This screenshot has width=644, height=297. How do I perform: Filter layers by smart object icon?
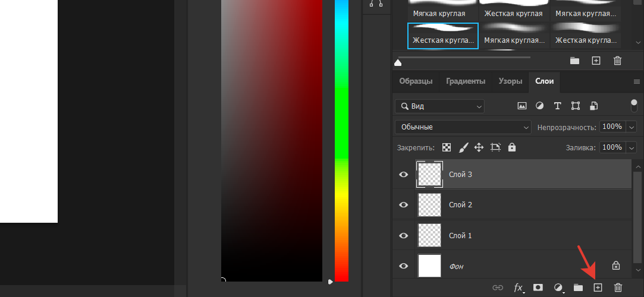pyautogui.click(x=593, y=106)
